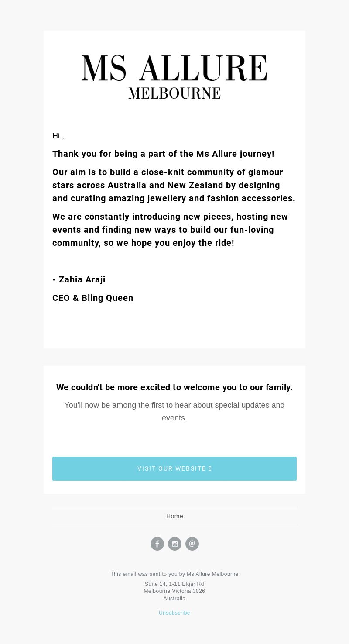Image resolution: width=349 pixels, height=644 pixels.
Task: Click the 'Suite 14, 1-11 Elgar Rd' address line
Action: 174,584
